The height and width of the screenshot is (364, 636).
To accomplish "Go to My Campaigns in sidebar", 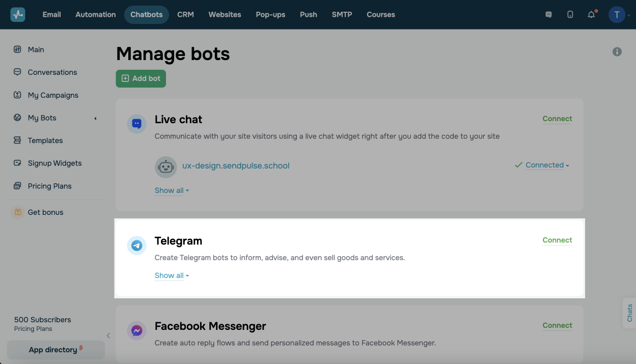I will (53, 95).
